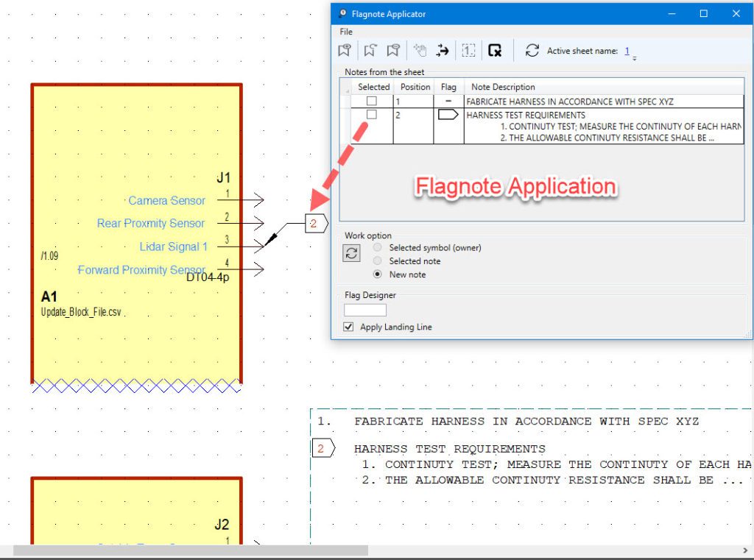Click the box-with-X toolbar icon

tap(495, 51)
